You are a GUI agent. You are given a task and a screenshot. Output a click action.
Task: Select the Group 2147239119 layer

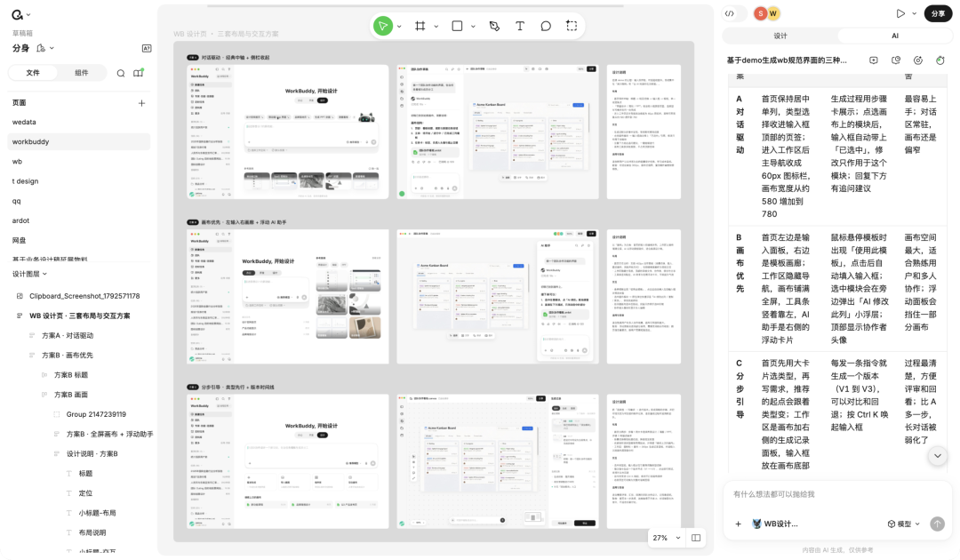(x=96, y=414)
